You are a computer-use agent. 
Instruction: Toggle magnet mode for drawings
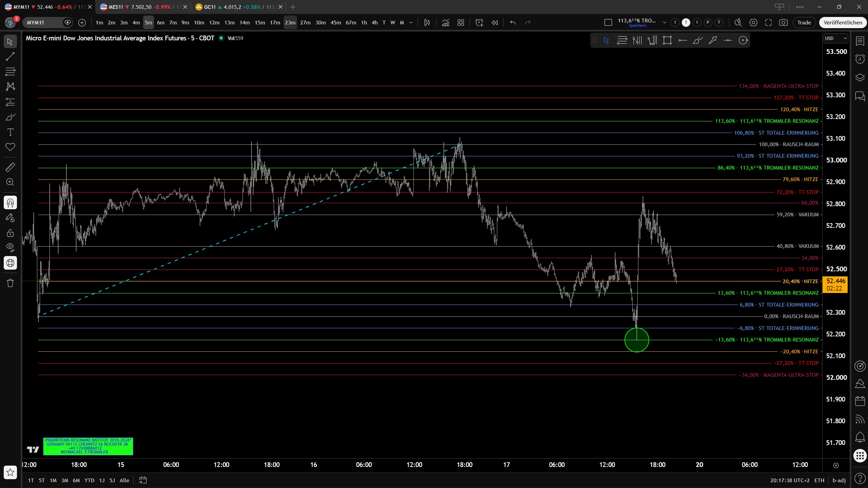(x=10, y=203)
